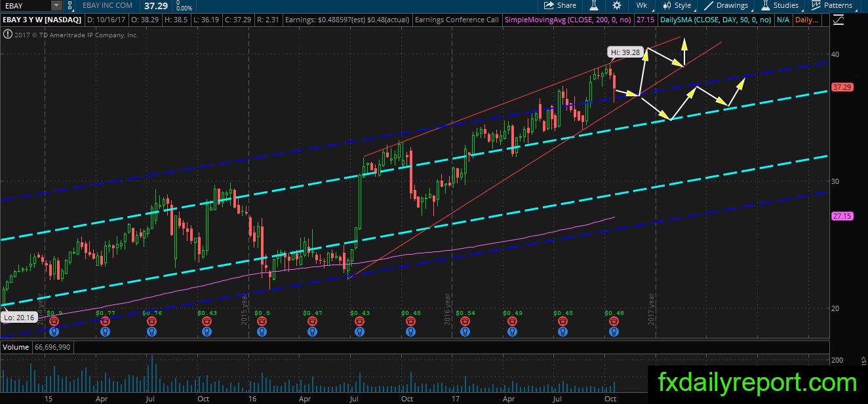Click red earnings phone icon under $0.49
Image resolution: width=868 pixels, height=404 pixels.
coord(511,321)
